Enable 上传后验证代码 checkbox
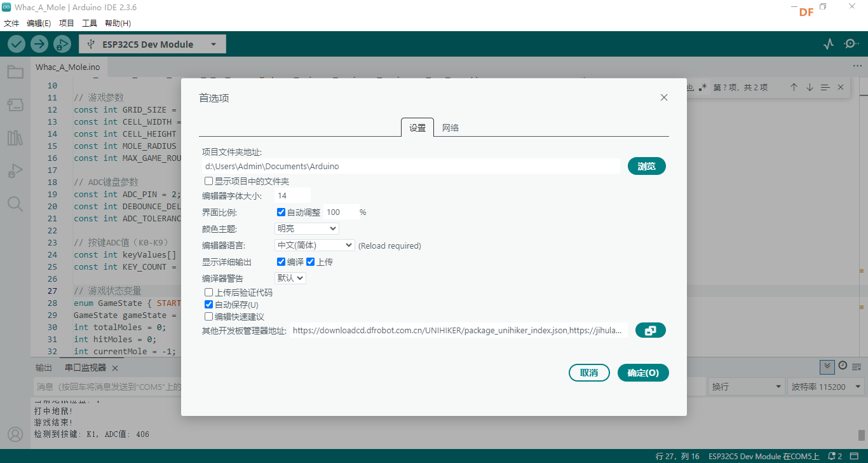Image resolution: width=868 pixels, height=463 pixels. [209, 293]
